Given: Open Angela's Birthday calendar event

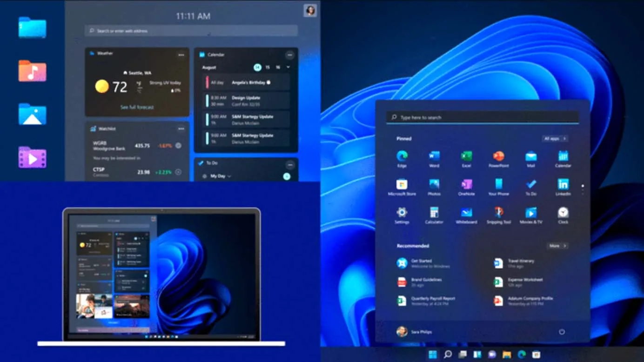Looking at the screenshot, I should [248, 82].
